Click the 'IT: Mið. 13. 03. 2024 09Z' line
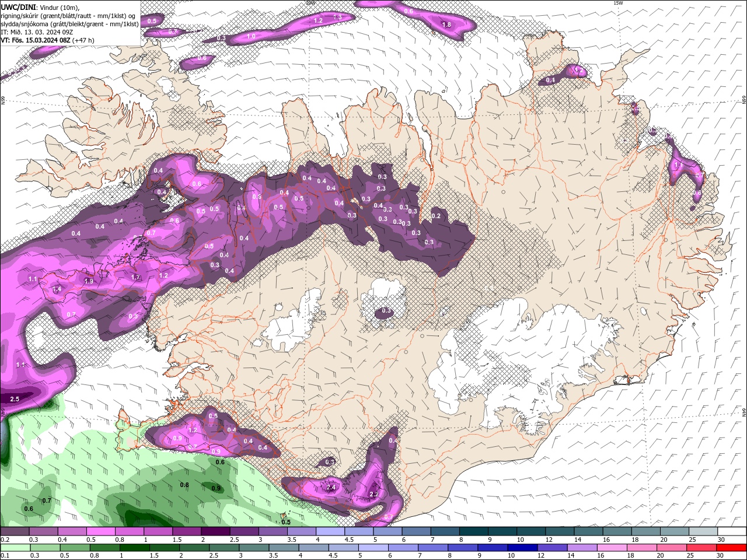This screenshot has height=560, width=747. tap(36, 32)
